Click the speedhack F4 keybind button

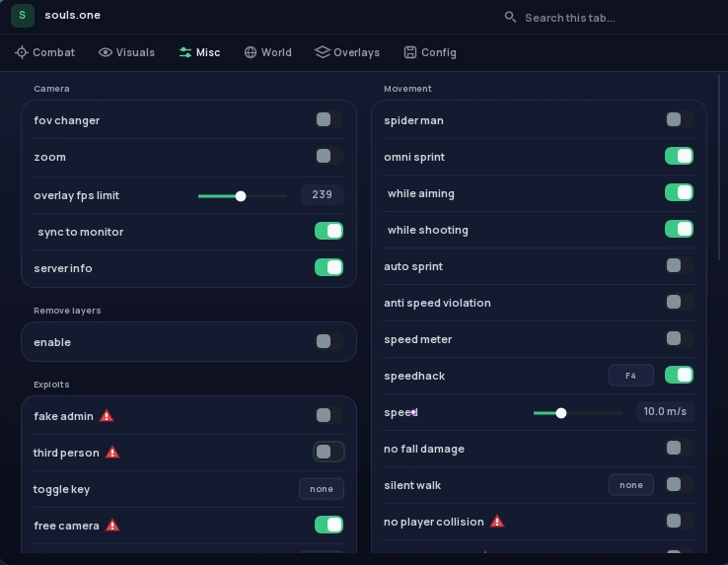[x=631, y=375]
